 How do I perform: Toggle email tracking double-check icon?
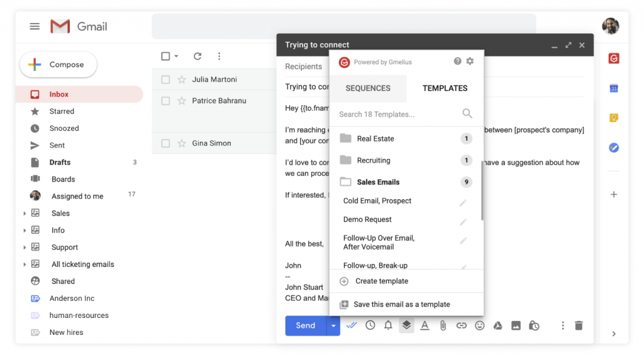(351, 325)
